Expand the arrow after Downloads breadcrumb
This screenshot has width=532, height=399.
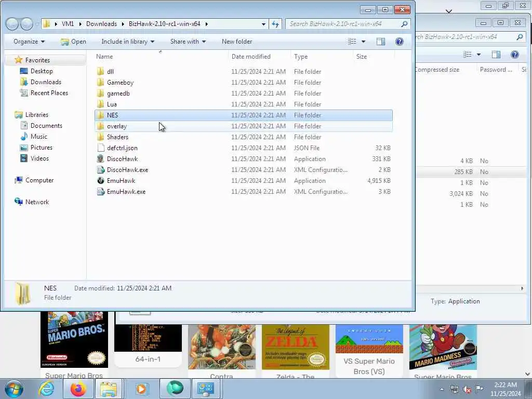tap(123, 24)
